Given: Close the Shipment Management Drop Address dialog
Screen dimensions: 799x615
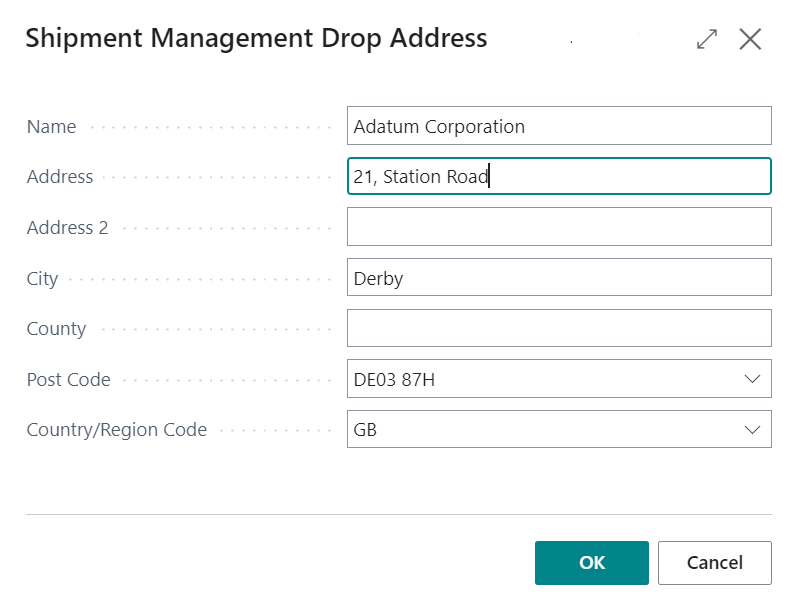Looking at the screenshot, I should point(750,39).
